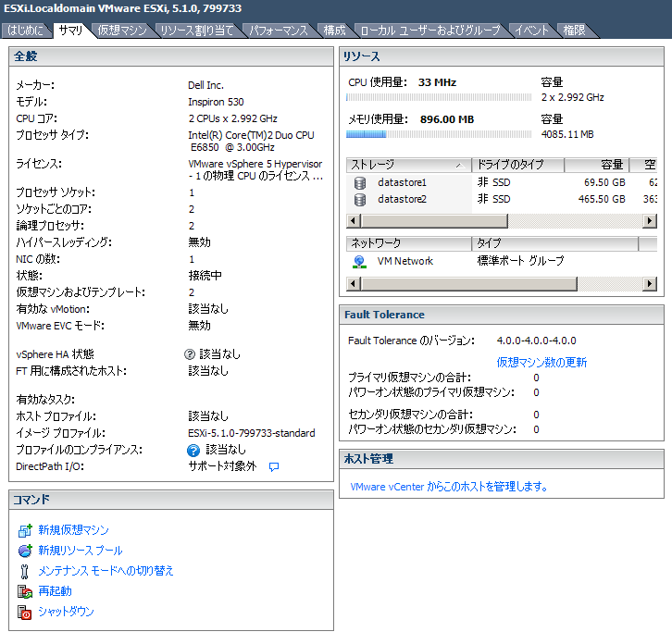This screenshot has width=672, height=632.
Task: Click the 465.50 GB capacity cell
Action: pyautogui.click(x=602, y=200)
